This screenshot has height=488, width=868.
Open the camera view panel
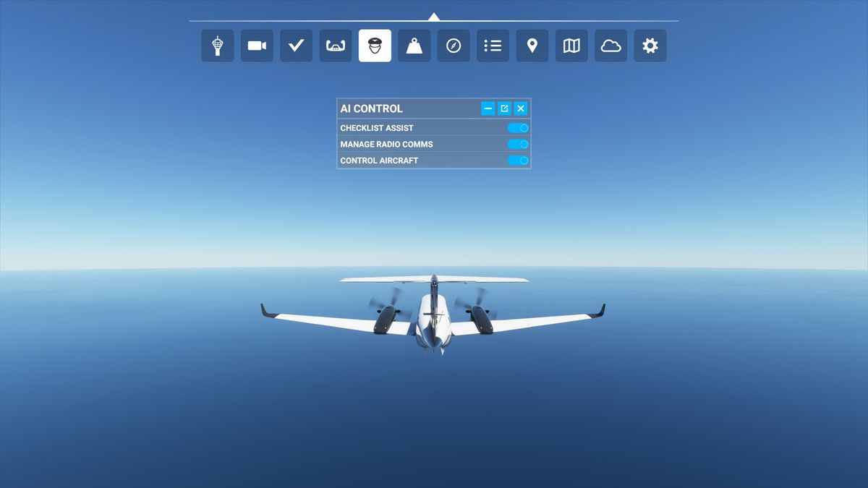(256, 45)
